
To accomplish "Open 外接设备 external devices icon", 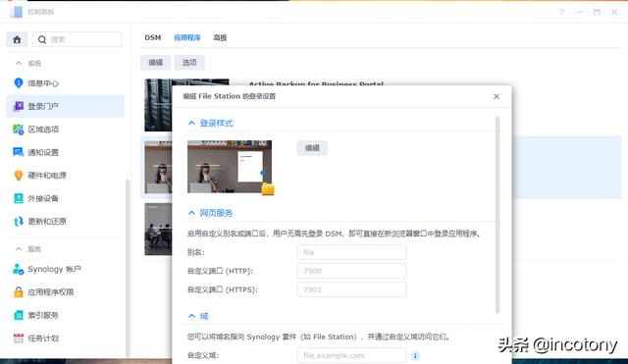I will pyautogui.click(x=19, y=198).
